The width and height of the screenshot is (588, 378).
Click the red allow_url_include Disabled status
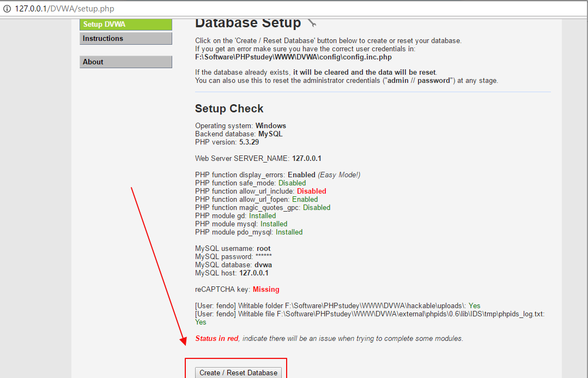pyautogui.click(x=311, y=191)
